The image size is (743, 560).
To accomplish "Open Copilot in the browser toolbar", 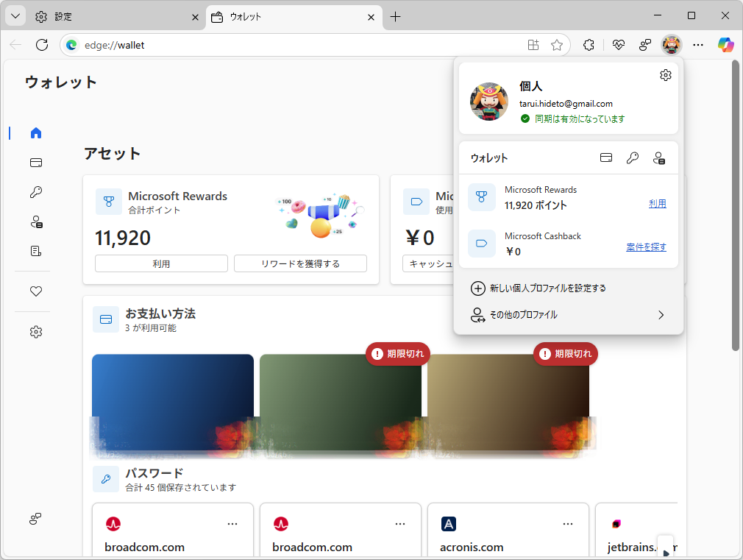I will click(725, 45).
